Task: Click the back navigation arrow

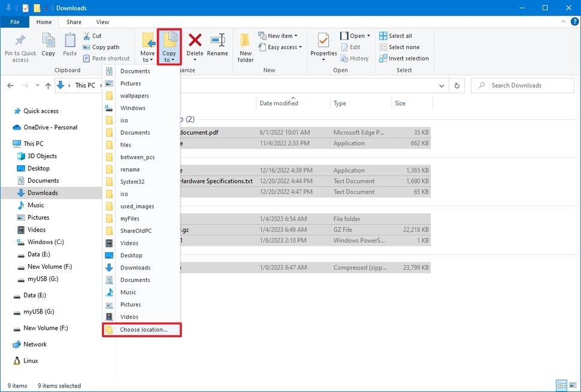Action: coord(10,85)
